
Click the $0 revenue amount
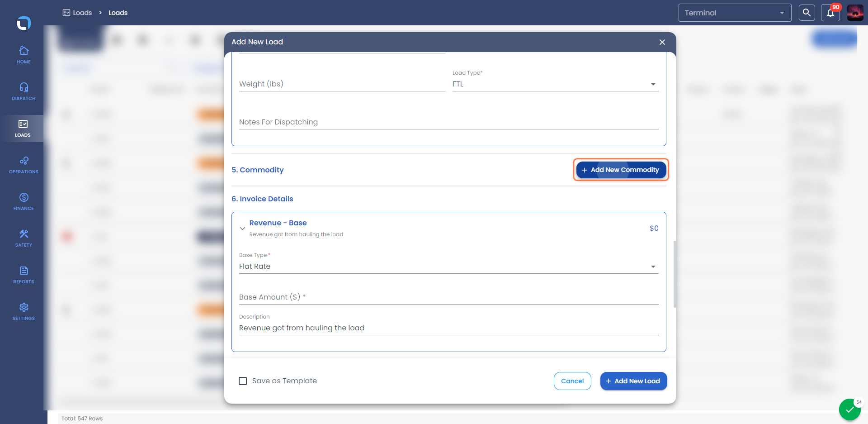(x=654, y=229)
